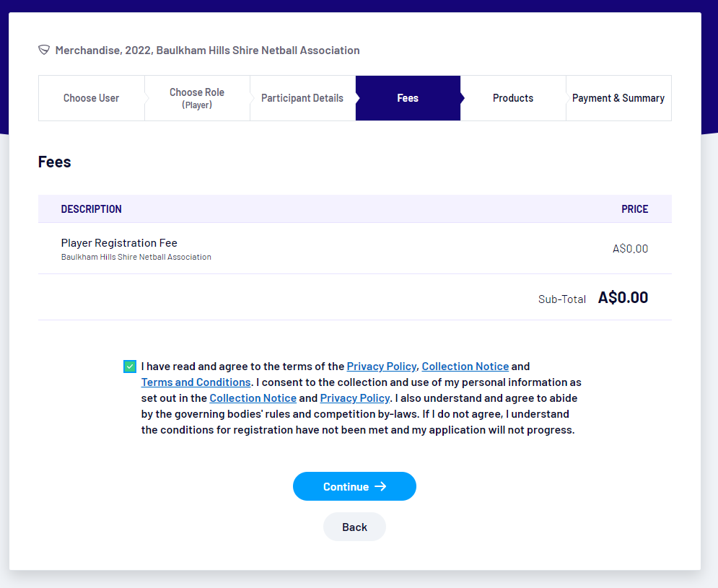Click the Fees page heading
Viewport: 718px width, 588px height.
[55, 162]
